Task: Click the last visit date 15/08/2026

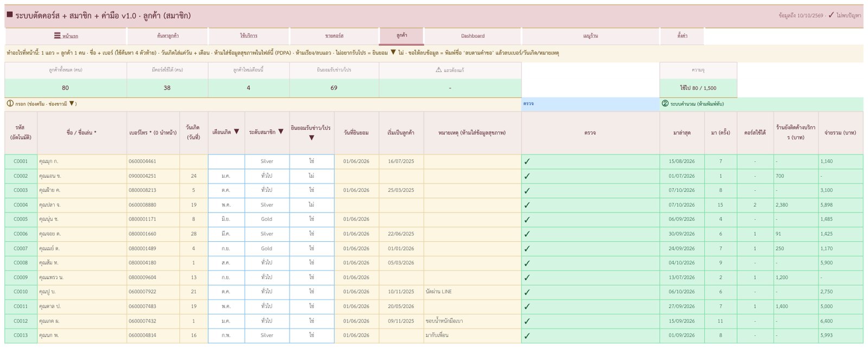Action: pos(682,162)
